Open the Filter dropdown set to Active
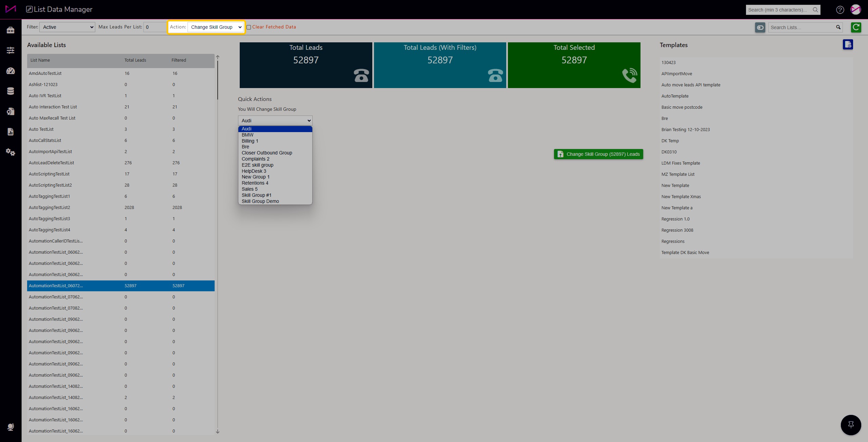The width and height of the screenshot is (868, 442). [x=67, y=27]
